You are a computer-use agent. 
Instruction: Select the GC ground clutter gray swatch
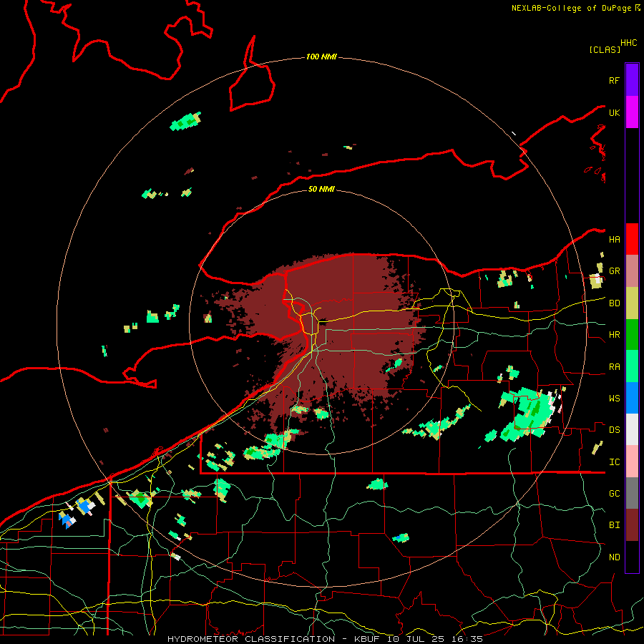632,493
